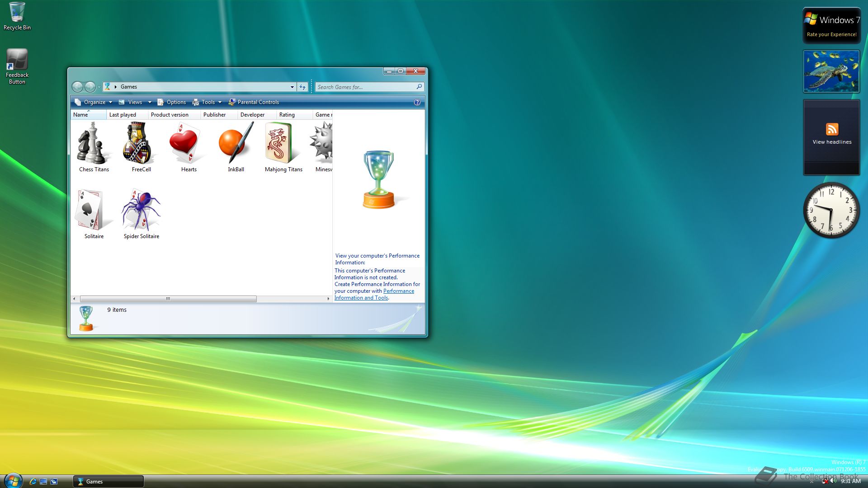Open the Feedback Button desktop shortcut
Viewport: 868px width, 488px height.
[17, 66]
